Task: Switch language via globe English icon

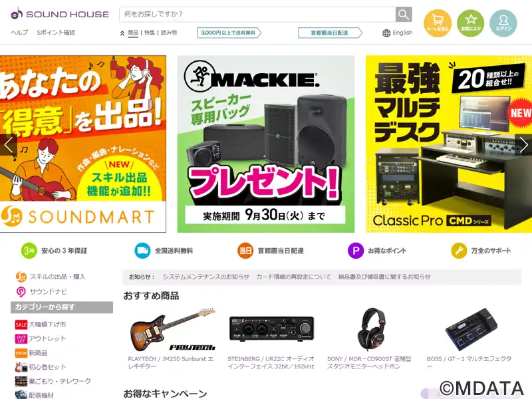Action: point(397,33)
